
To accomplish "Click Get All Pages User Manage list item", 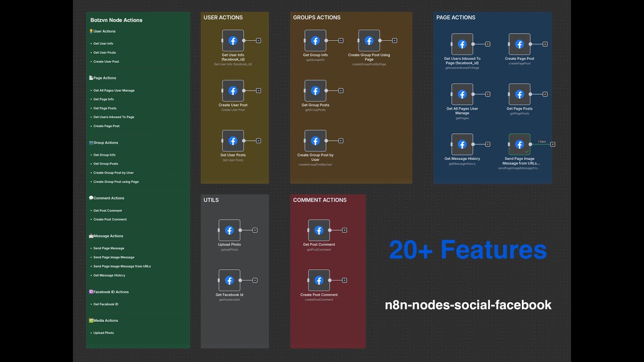I will (114, 90).
